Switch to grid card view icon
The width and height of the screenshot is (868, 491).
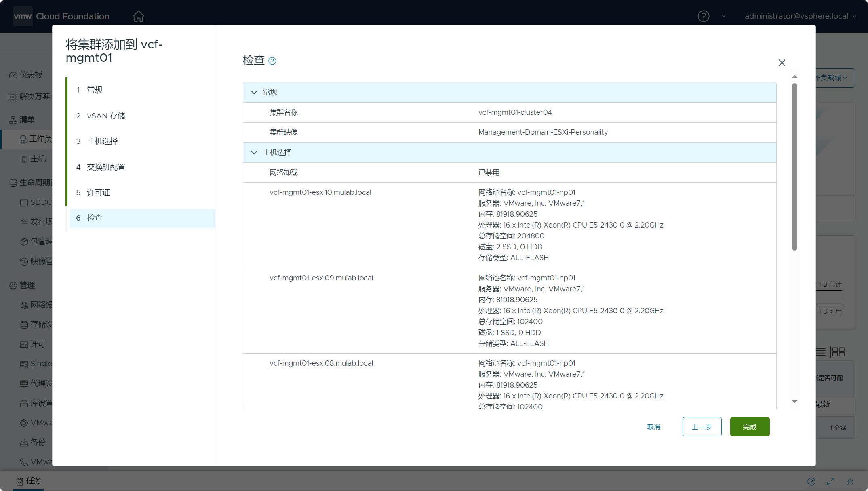[838, 352]
